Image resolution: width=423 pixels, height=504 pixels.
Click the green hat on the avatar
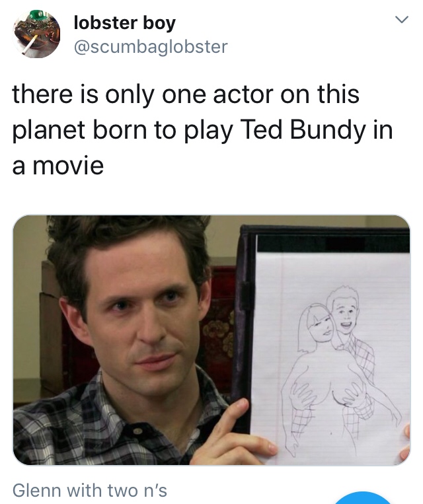tap(36, 15)
